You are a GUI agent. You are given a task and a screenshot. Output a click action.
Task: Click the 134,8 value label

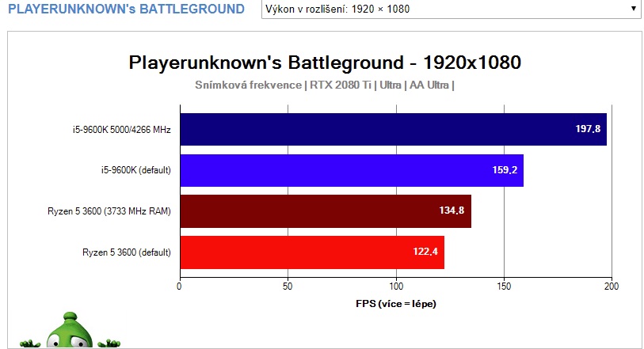[452, 211]
